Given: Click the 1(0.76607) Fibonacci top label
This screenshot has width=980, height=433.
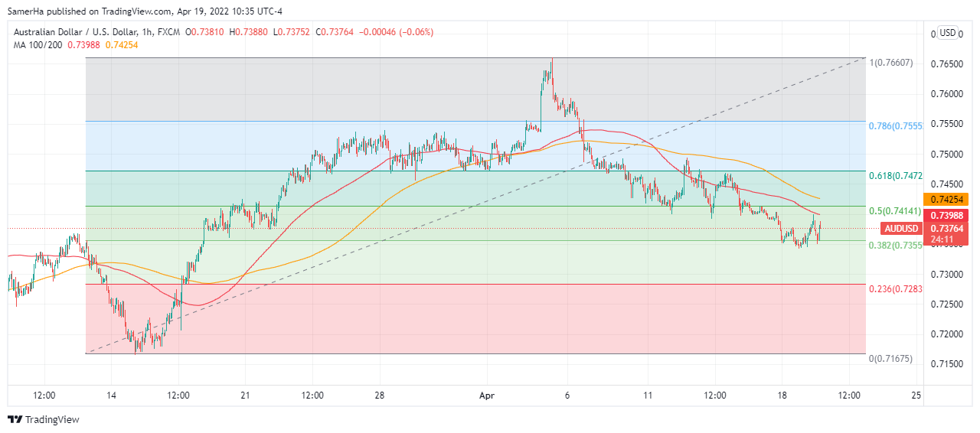Looking at the screenshot, I should [x=891, y=62].
